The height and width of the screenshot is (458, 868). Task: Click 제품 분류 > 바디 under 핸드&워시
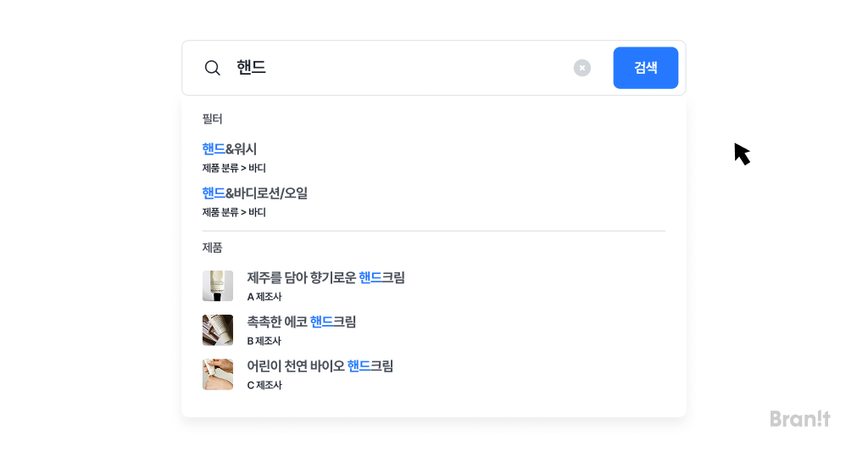234,168
